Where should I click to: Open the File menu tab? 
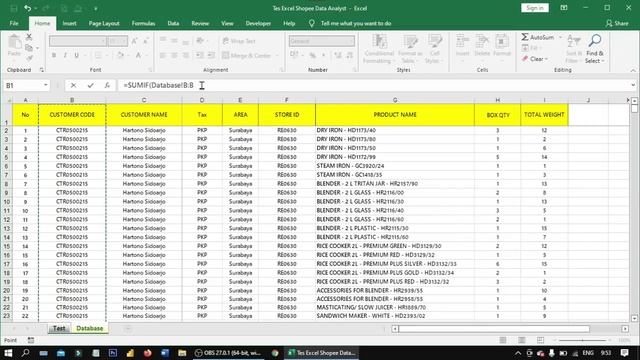pyautogui.click(x=14, y=24)
